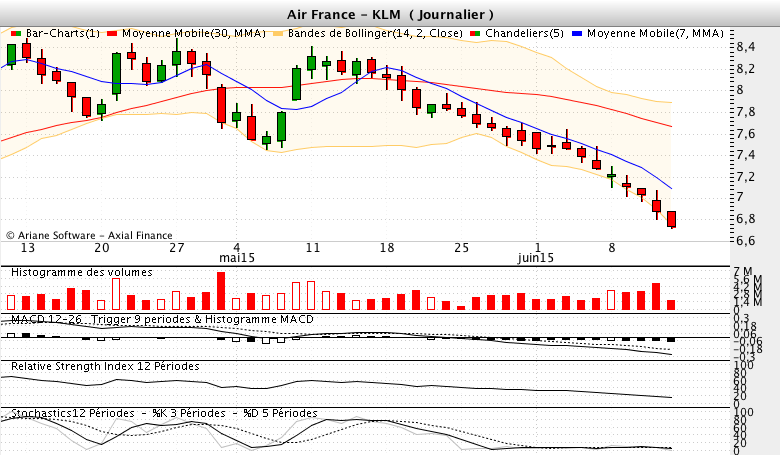Click the MACD 12-26 Trigger panel title
Viewport: 780px width, 455px height.
(162, 319)
